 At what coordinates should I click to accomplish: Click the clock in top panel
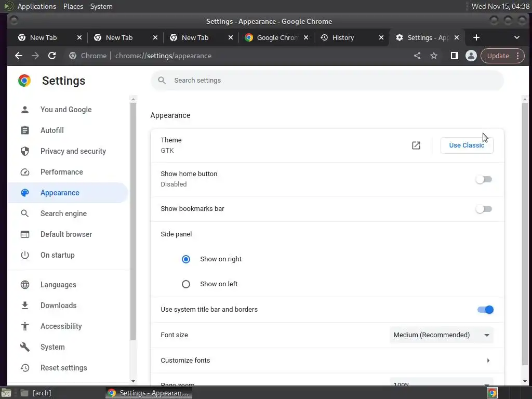pos(500,6)
